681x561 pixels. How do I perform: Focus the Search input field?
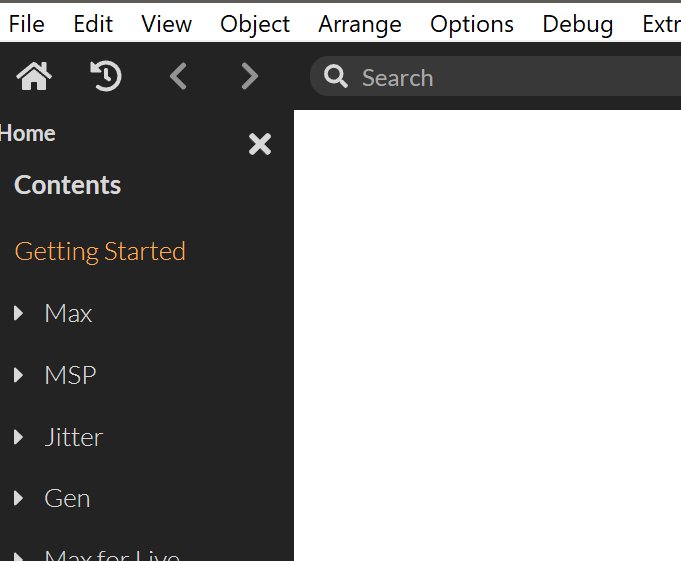tap(500, 77)
